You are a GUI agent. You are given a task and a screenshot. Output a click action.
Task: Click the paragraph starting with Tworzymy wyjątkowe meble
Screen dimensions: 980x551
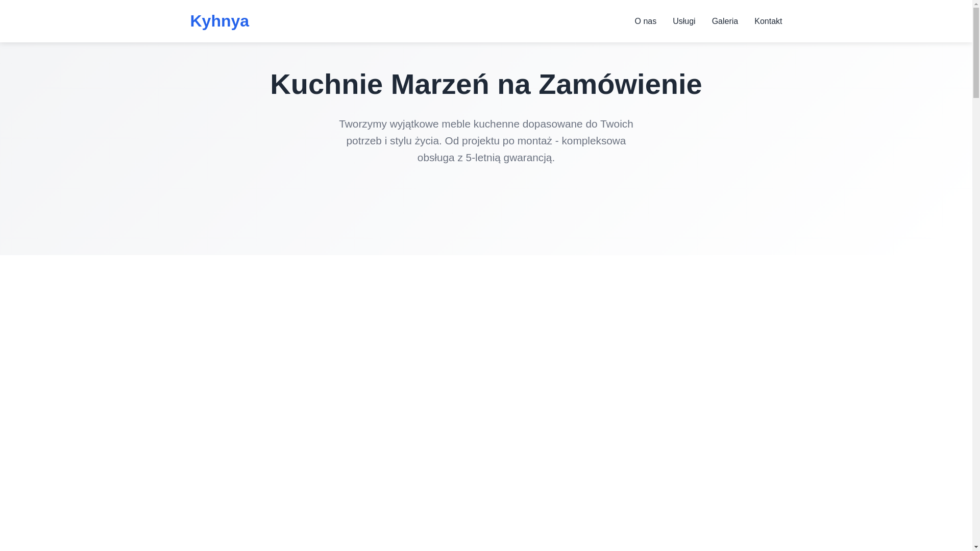(486, 140)
